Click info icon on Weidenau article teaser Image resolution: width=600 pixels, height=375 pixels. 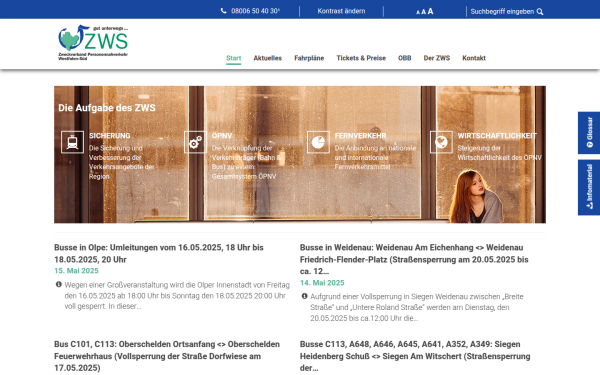(x=305, y=296)
